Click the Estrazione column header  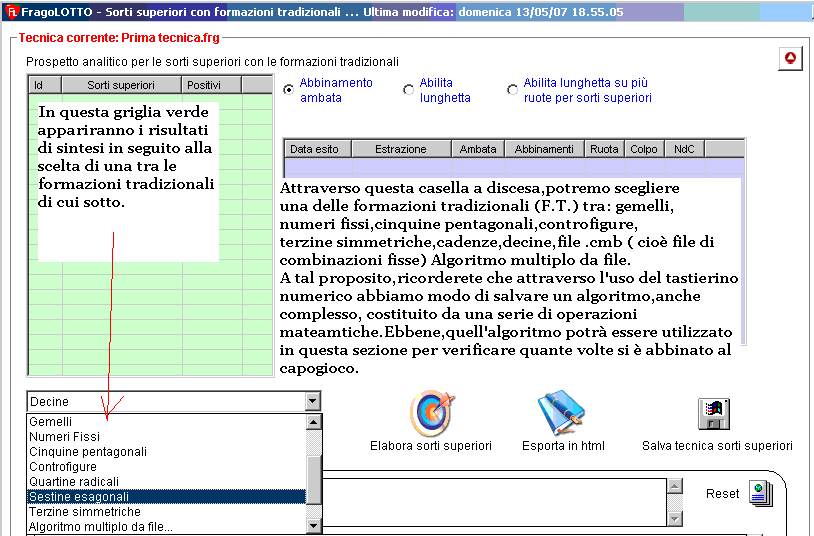(x=400, y=149)
